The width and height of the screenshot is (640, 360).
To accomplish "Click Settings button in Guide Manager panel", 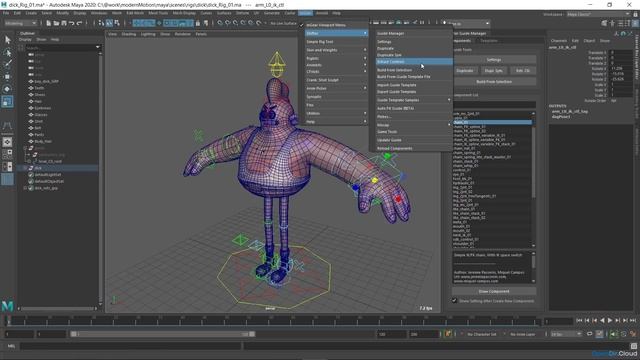I will click(x=493, y=60).
